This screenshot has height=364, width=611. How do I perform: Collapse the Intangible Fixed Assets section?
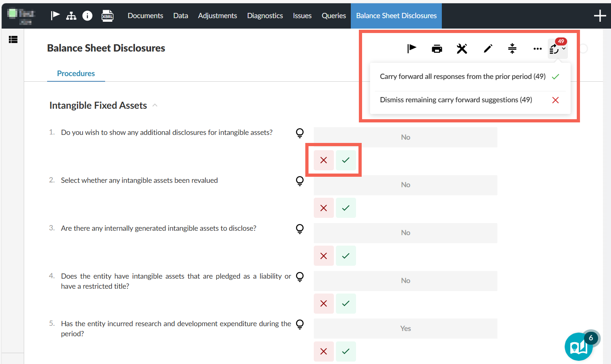155,105
